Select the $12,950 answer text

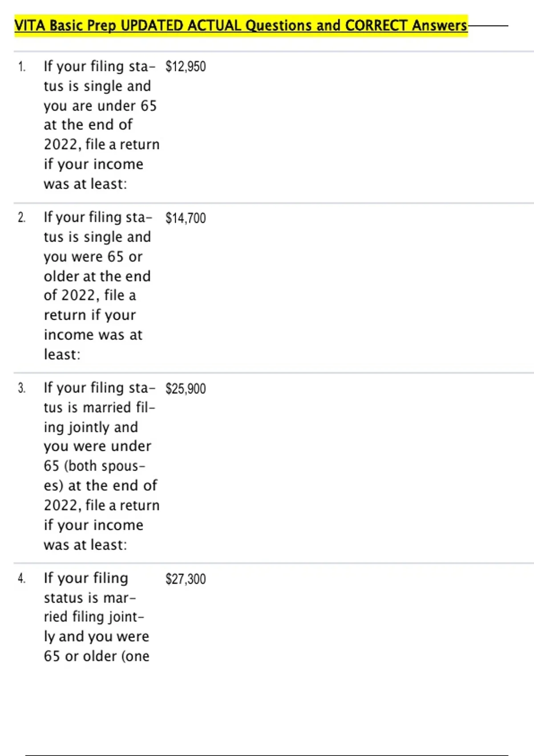[186, 67]
